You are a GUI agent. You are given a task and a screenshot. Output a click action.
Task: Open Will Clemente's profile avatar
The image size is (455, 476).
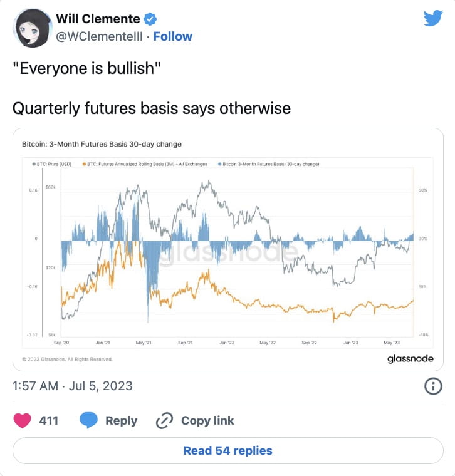click(x=32, y=28)
